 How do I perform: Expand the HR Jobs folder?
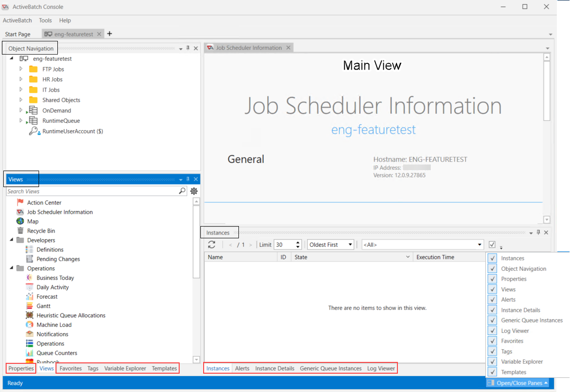(x=21, y=79)
